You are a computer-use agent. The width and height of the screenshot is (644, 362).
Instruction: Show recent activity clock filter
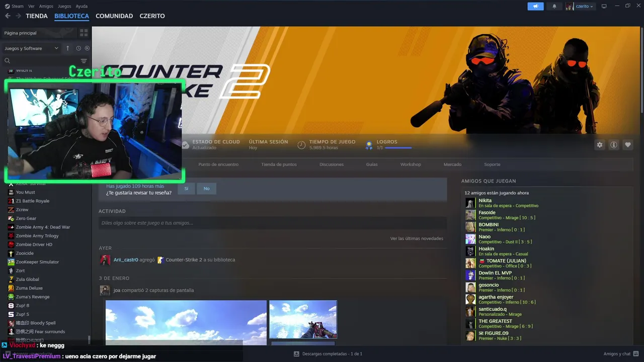click(78, 48)
